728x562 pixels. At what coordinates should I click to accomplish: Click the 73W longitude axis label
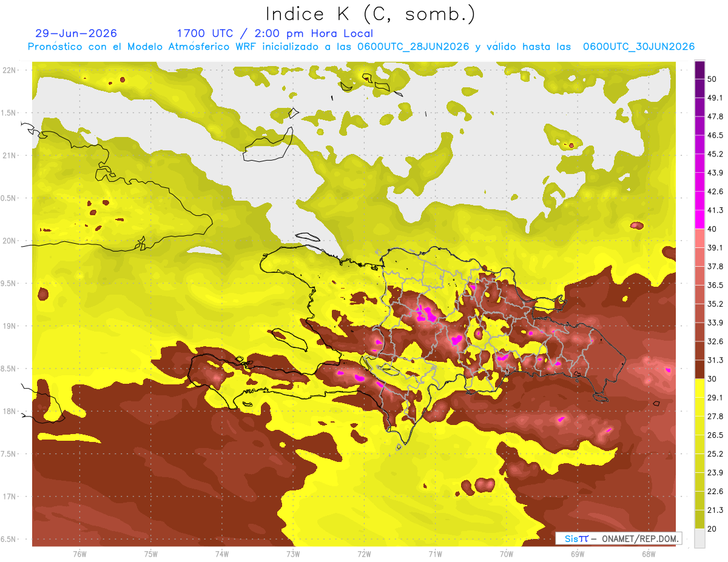coord(293,554)
